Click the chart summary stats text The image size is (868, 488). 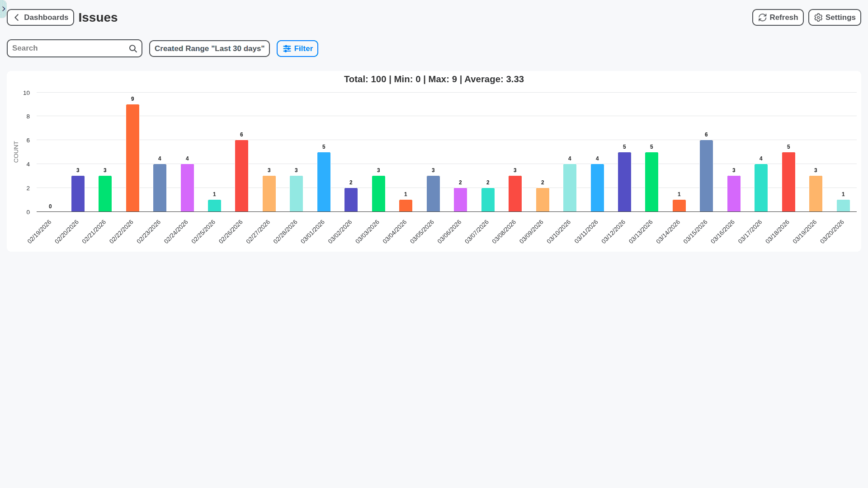click(434, 79)
